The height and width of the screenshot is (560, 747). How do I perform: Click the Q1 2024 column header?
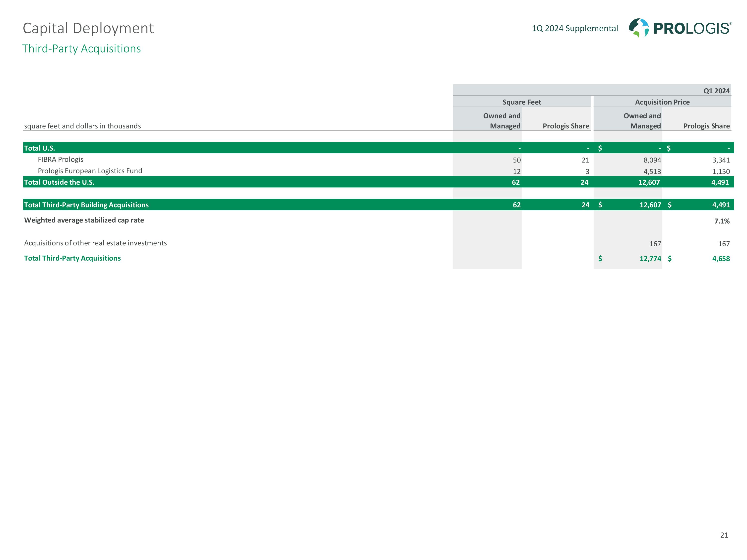pos(716,91)
